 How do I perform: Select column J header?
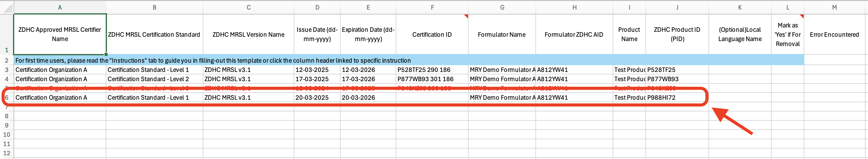coord(677,7)
